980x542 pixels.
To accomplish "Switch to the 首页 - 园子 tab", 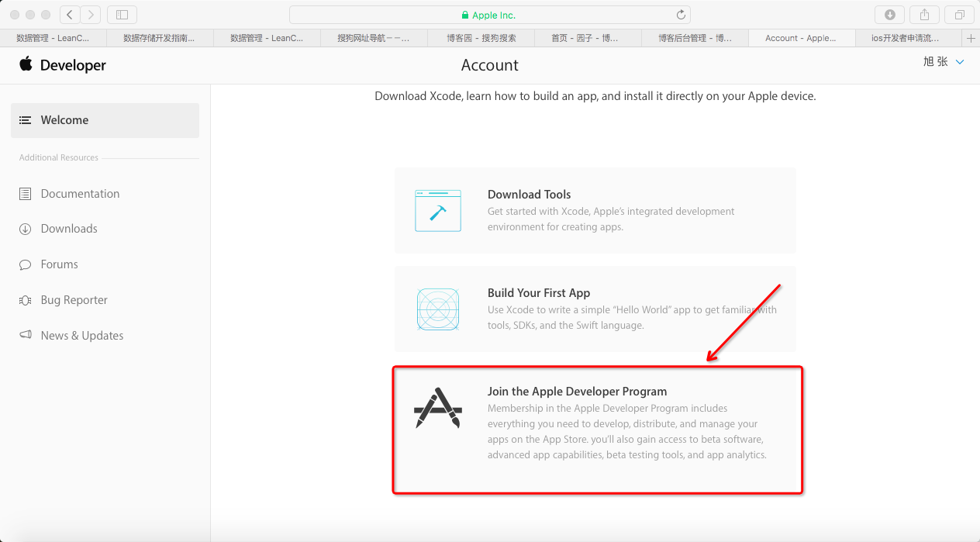I will pyautogui.click(x=588, y=38).
